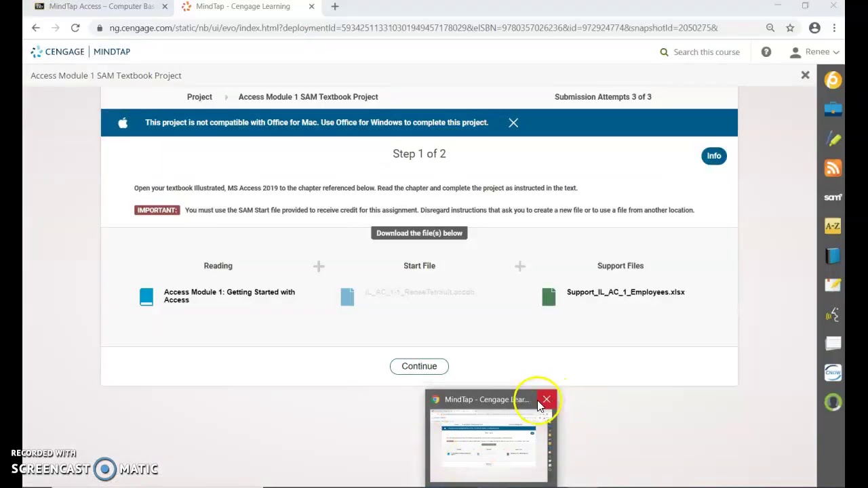Click the browser zoom magnifier icon

pos(770,28)
